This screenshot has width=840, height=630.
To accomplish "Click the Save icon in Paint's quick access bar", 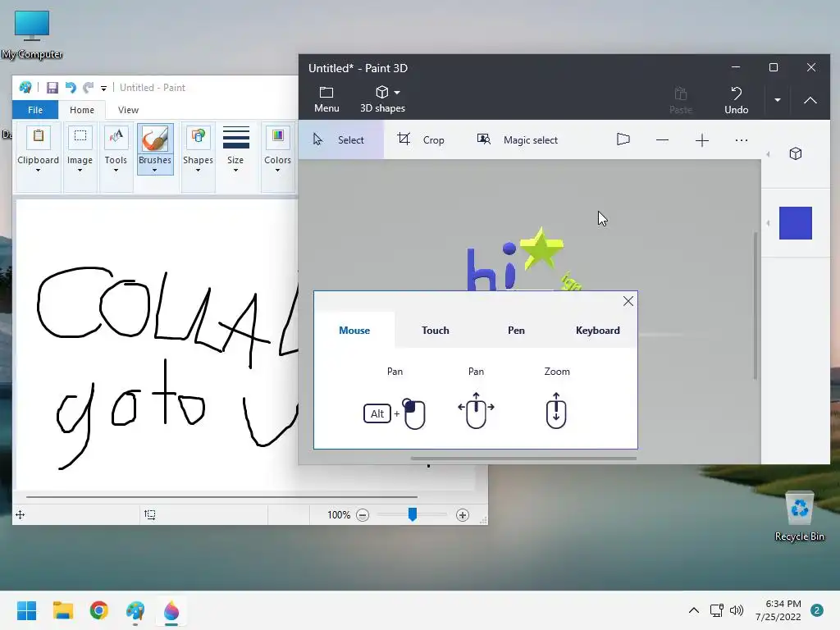I will 52,87.
